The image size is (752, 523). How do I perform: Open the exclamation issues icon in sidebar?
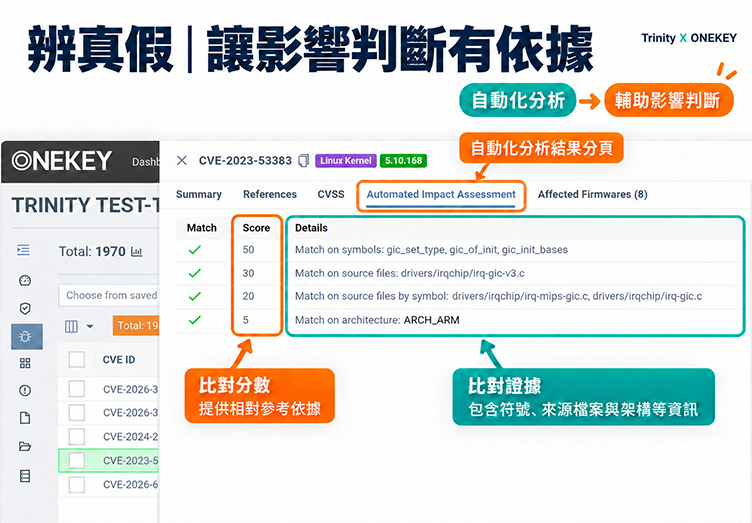(25, 390)
